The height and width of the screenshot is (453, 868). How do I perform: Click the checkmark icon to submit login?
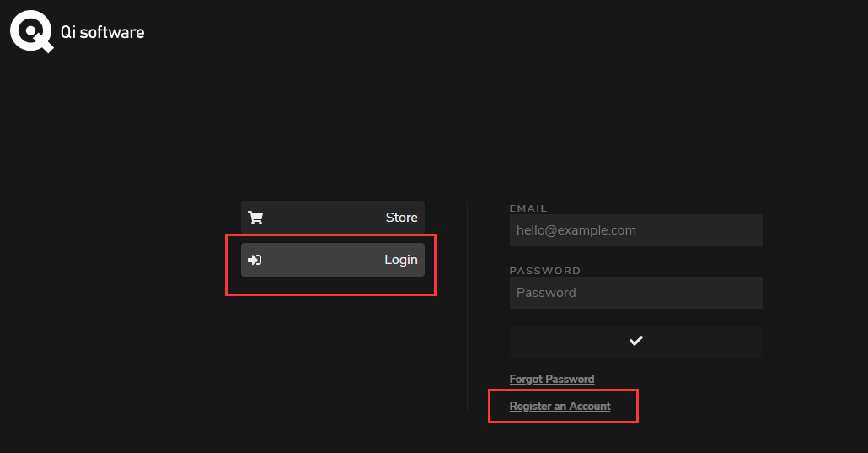(x=636, y=341)
